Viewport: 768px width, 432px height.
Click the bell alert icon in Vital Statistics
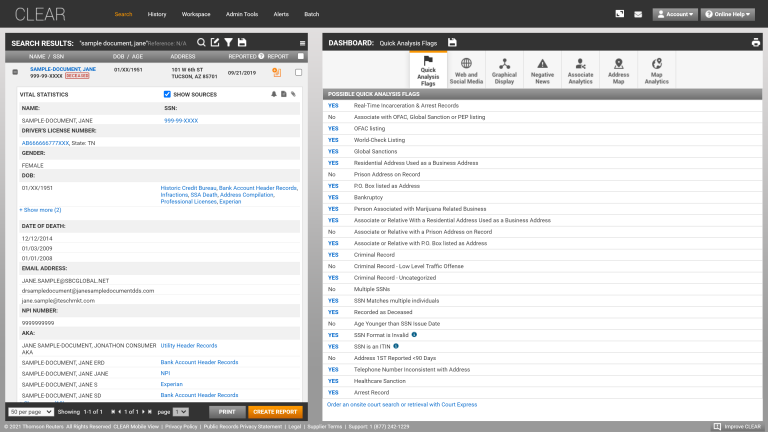[x=274, y=94]
